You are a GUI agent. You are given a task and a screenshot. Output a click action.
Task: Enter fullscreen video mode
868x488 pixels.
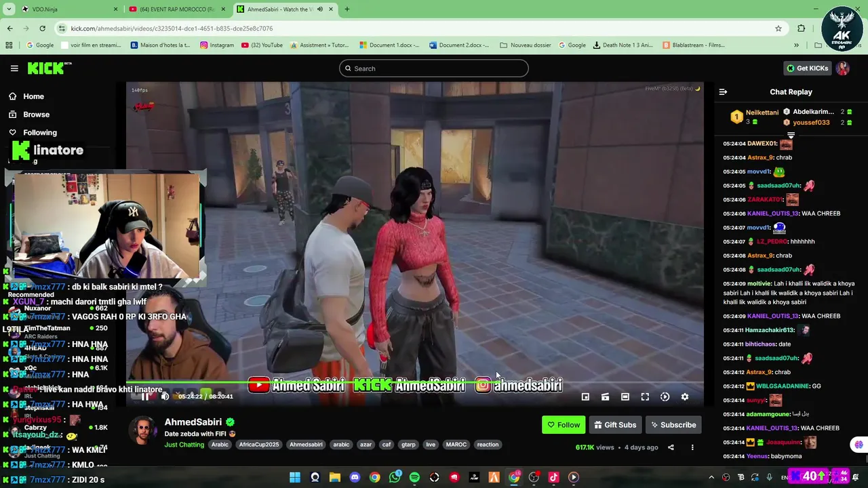[x=645, y=396]
